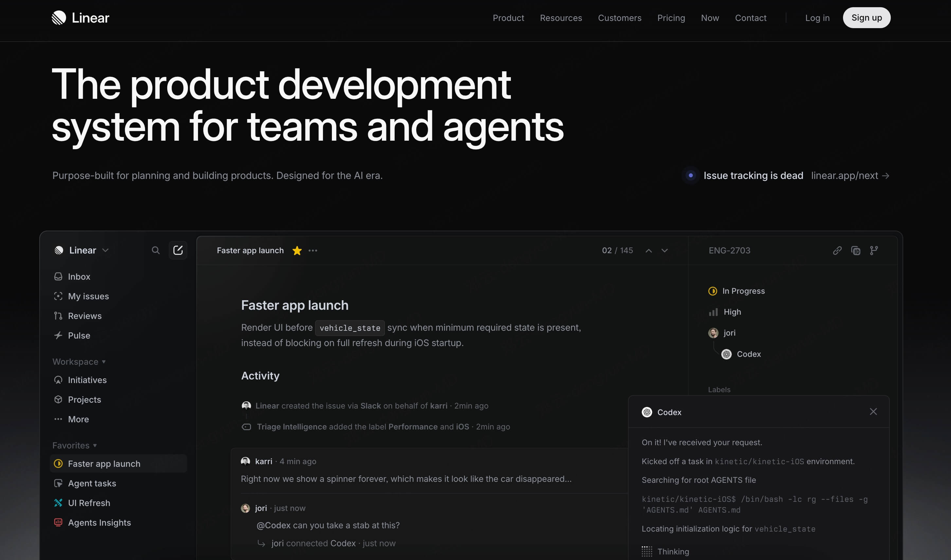Click the Initiatives icon in sidebar
951x560 pixels.
coord(58,380)
